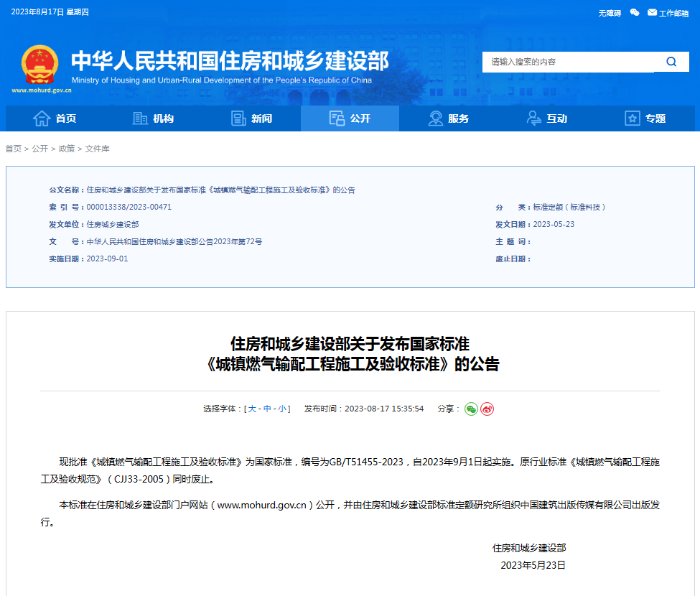Click the home icon on the 首页 tab
Viewport: 700px width, 596px height.
pyautogui.click(x=42, y=118)
